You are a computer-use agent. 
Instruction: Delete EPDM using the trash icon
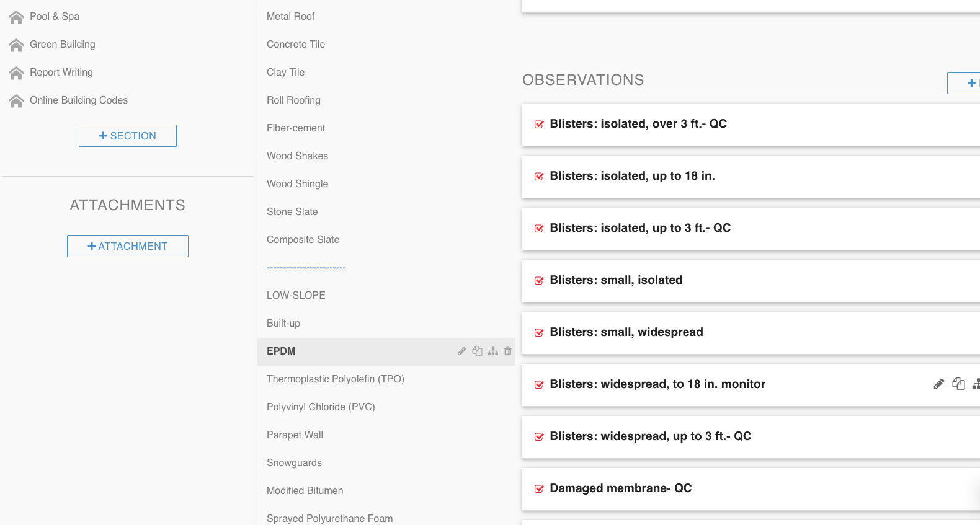508,351
